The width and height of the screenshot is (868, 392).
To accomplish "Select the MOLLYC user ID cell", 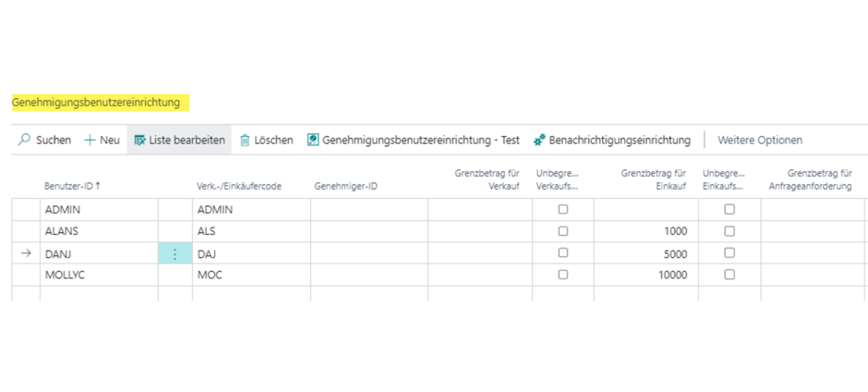I will [99, 275].
